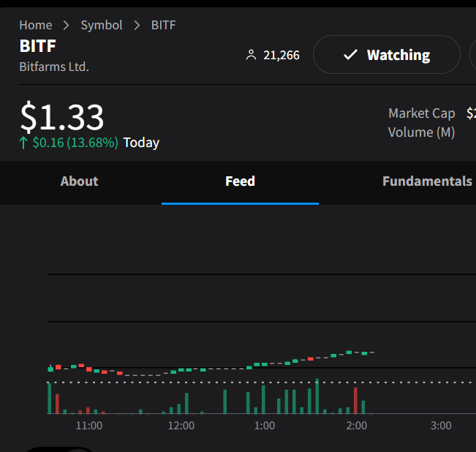Click the 2:00 time axis label
Image resolution: width=476 pixels, height=452 pixels.
(x=356, y=426)
